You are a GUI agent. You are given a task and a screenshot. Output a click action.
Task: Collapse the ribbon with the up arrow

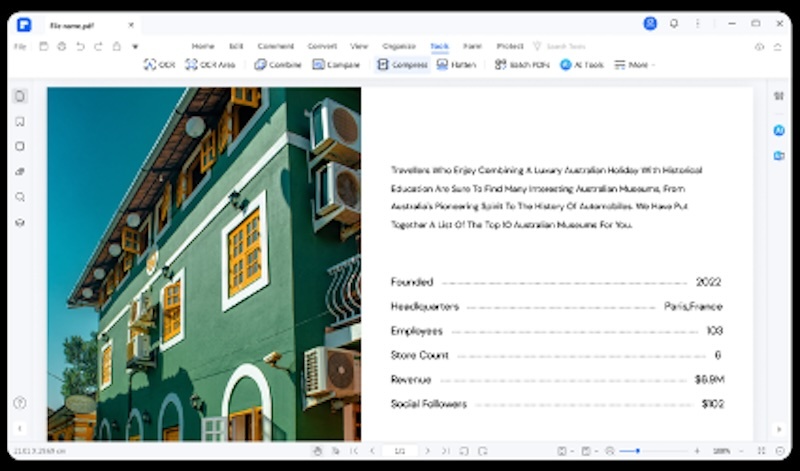[x=778, y=46]
